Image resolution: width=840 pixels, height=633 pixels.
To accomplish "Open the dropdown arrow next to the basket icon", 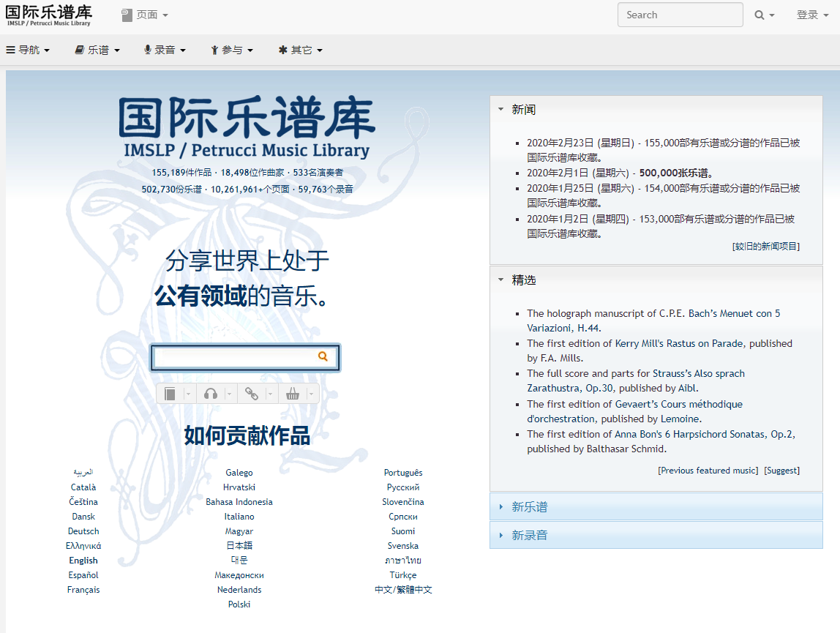I will (311, 394).
